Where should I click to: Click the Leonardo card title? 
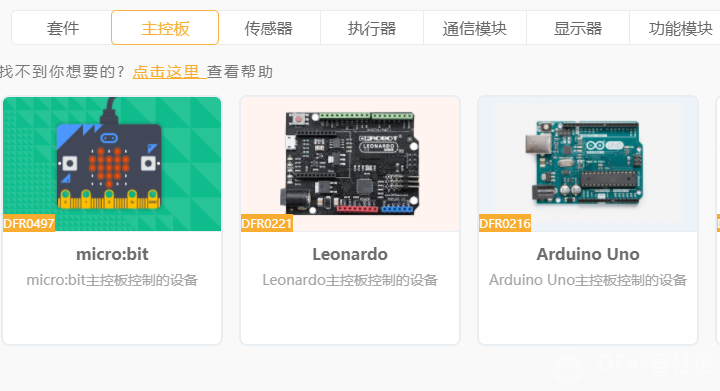click(350, 254)
